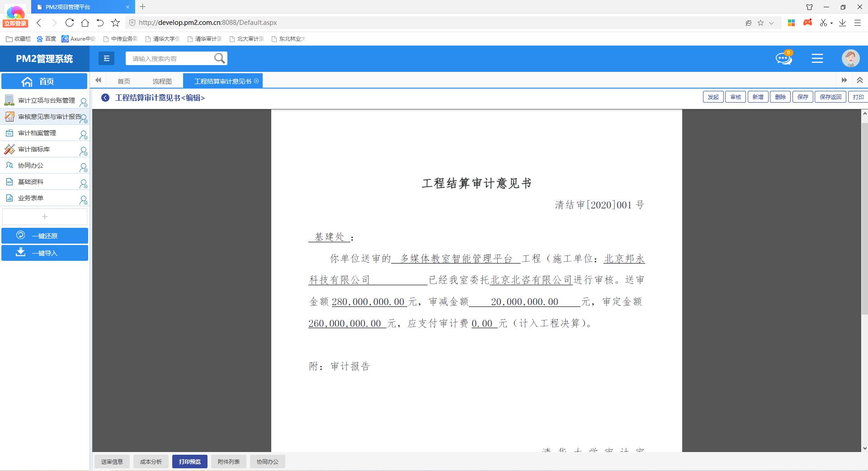
Task: Close the 工程结算审计意见书 tab
Action: coord(256,81)
